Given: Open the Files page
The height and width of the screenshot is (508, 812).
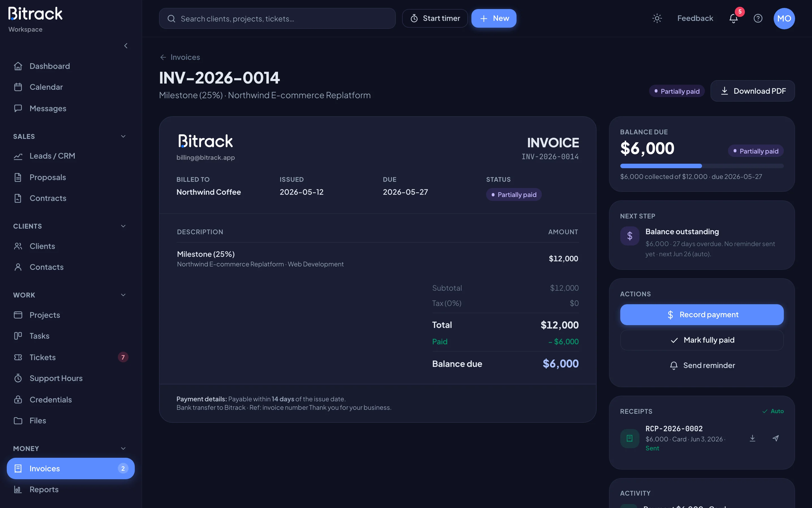Looking at the screenshot, I should 70,421.
